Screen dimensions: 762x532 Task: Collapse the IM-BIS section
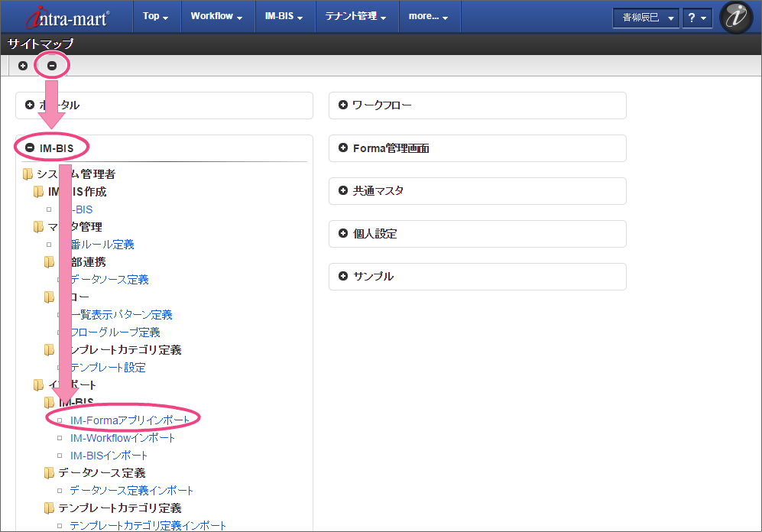point(30,148)
